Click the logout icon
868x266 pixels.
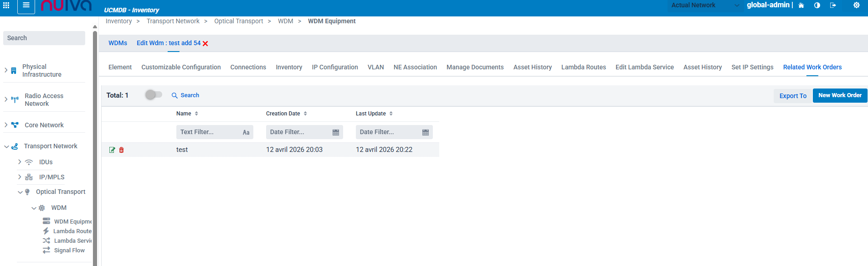coord(833,5)
